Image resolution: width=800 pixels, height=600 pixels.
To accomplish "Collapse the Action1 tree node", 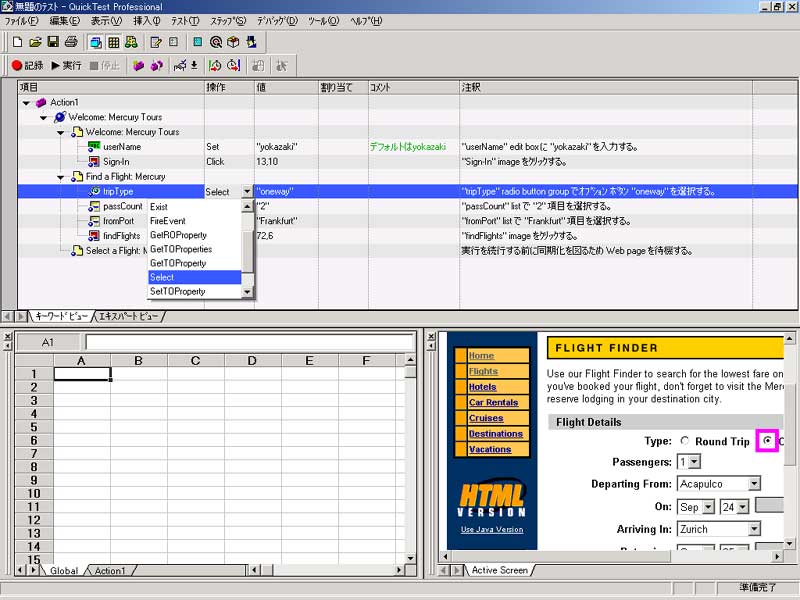I will pos(26,103).
